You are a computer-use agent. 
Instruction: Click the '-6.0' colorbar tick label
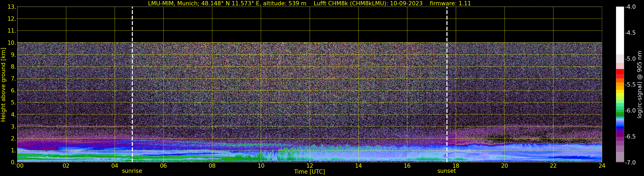[630, 110]
